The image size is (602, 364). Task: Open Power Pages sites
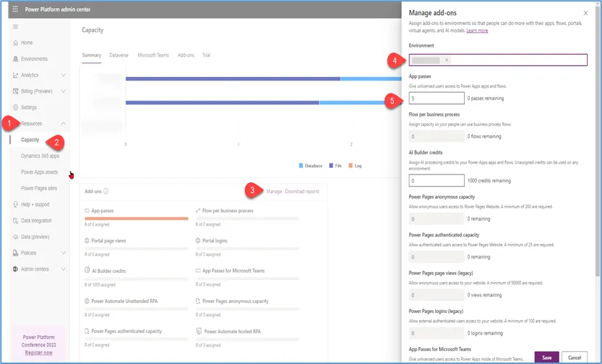pos(39,188)
